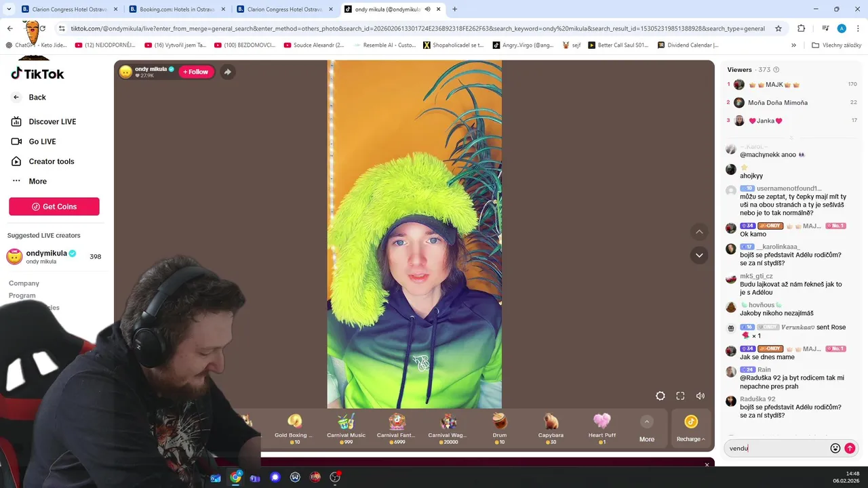Mute the ondy mikula tab audio
This screenshot has width=868, height=488.
427,9
